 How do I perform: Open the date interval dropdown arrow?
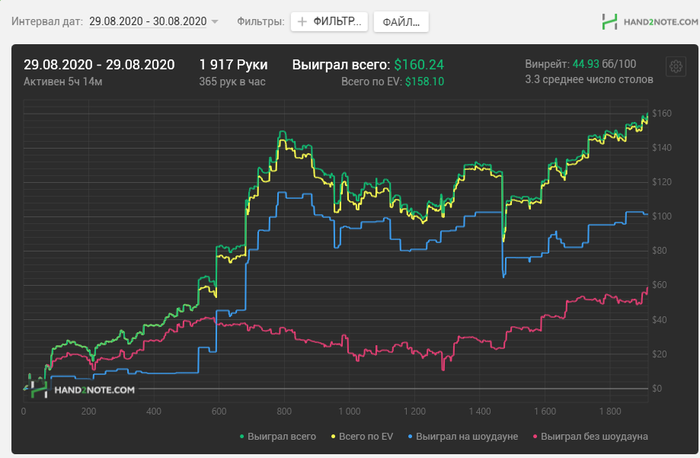coord(215,21)
